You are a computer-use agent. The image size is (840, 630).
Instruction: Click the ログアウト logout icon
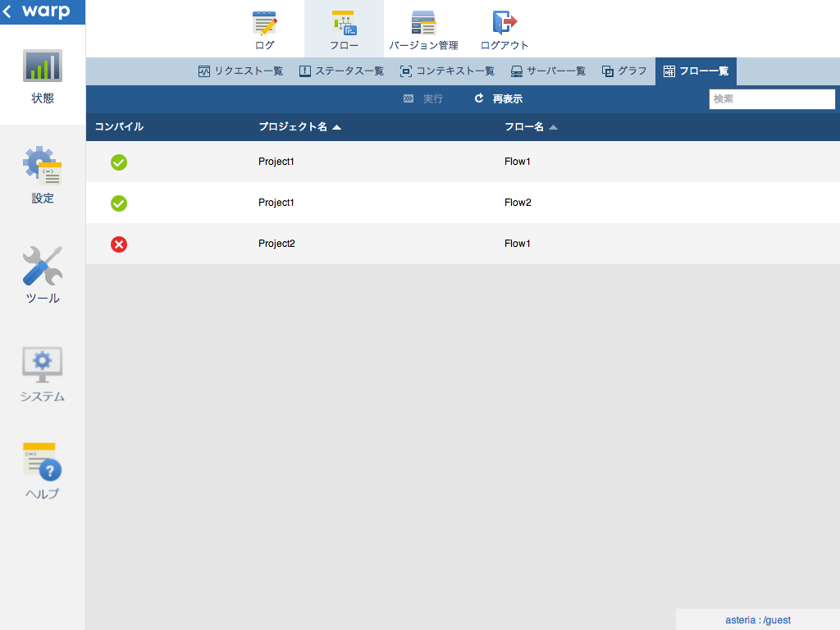(504, 30)
